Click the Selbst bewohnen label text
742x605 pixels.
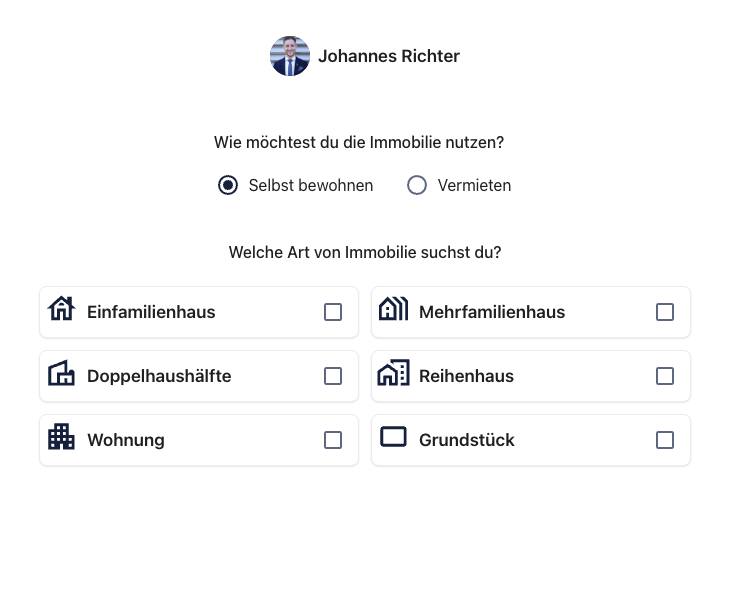click(311, 185)
